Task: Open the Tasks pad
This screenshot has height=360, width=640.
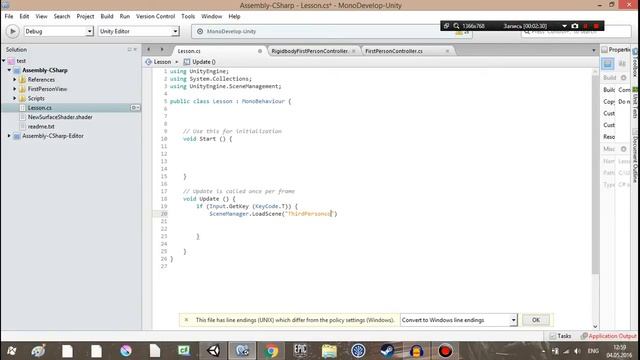Action: click(560, 336)
